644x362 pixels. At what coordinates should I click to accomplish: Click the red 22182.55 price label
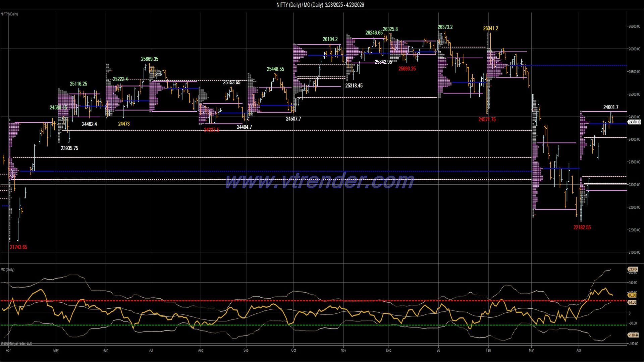tap(582, 227)
